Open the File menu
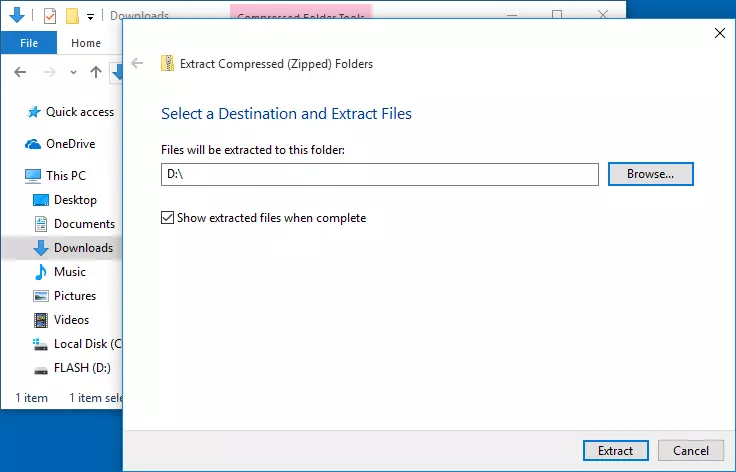The image size is (736, 472). (29, 43)
